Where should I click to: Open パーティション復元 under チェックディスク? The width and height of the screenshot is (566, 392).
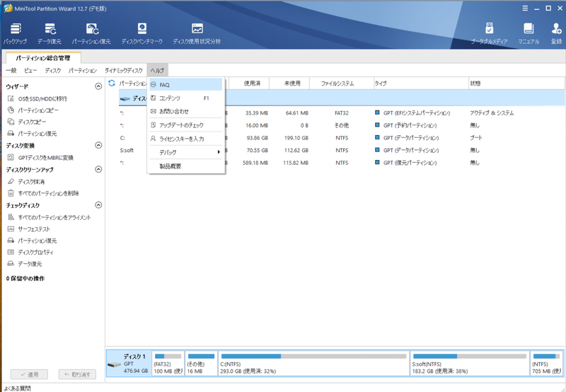(x=33, y=241)
